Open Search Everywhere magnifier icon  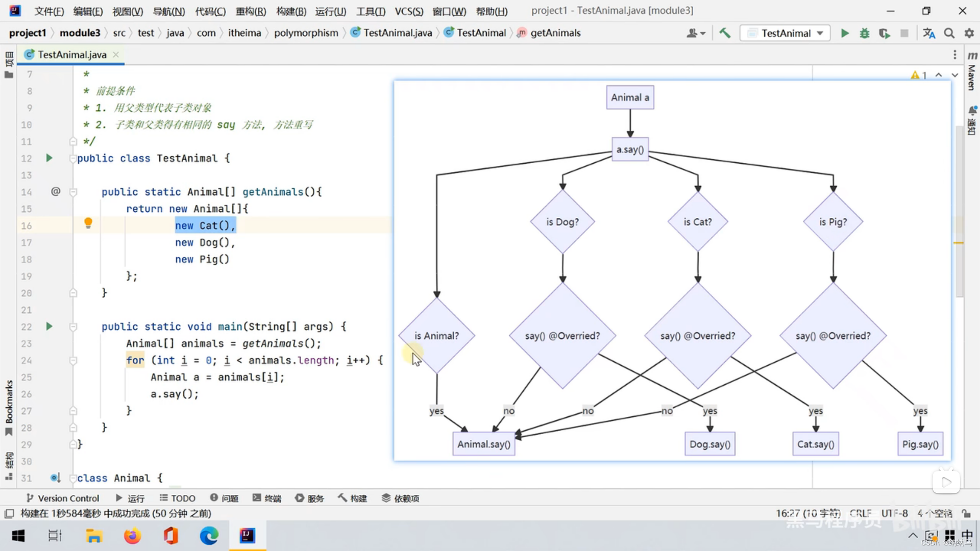click(949, 33)
